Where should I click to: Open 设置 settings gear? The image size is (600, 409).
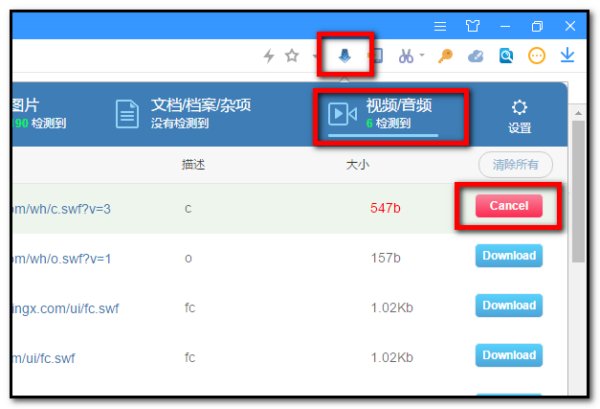pyautogui.click(x=519, y=114)
